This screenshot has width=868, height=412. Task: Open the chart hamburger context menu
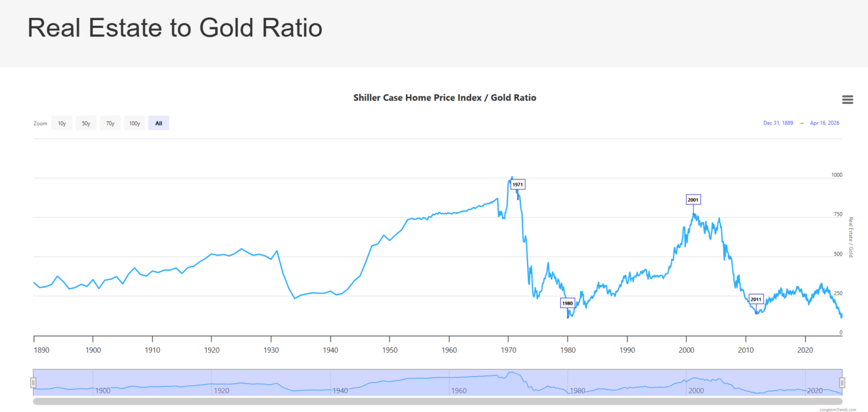point(847,100)
